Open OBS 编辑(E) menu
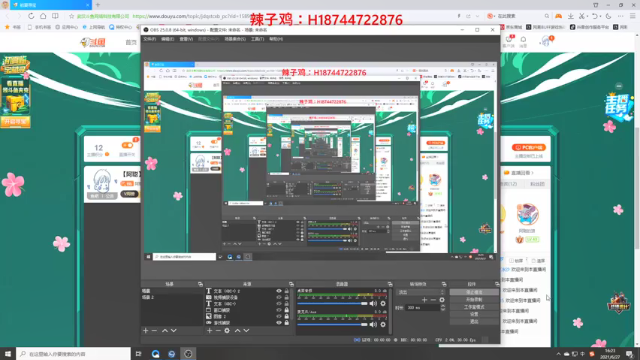This screenshot has width=640, height=360. tap(167, 39)
